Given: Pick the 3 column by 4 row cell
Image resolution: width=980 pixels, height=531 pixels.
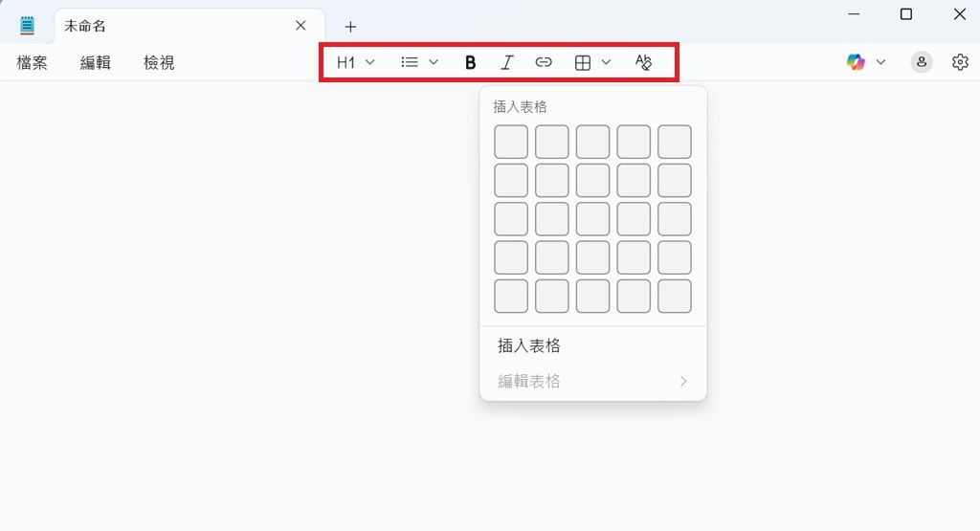Looking at the screenshot, I should (x=592, y=257).
